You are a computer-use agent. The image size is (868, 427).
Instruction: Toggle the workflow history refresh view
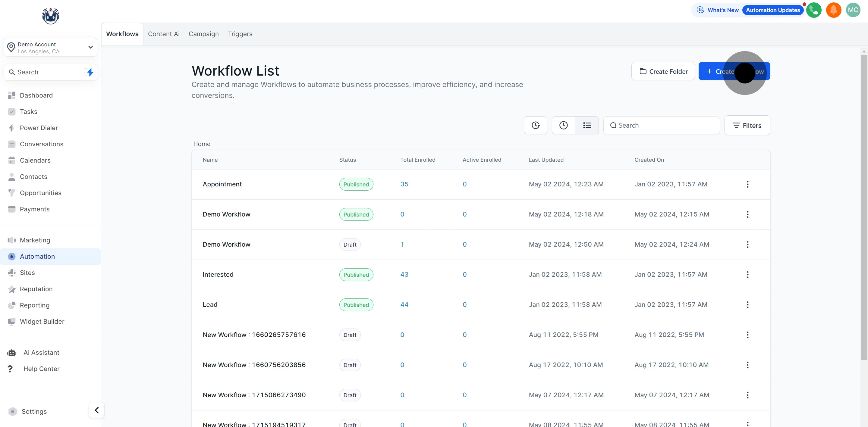pyautogui.click(x=536, y=125)
